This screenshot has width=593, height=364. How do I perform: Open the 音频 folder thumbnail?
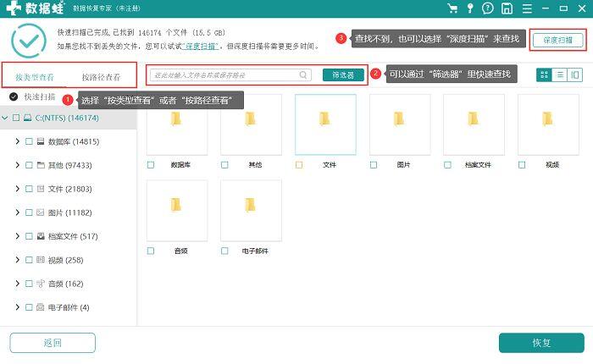coord(177,211)
